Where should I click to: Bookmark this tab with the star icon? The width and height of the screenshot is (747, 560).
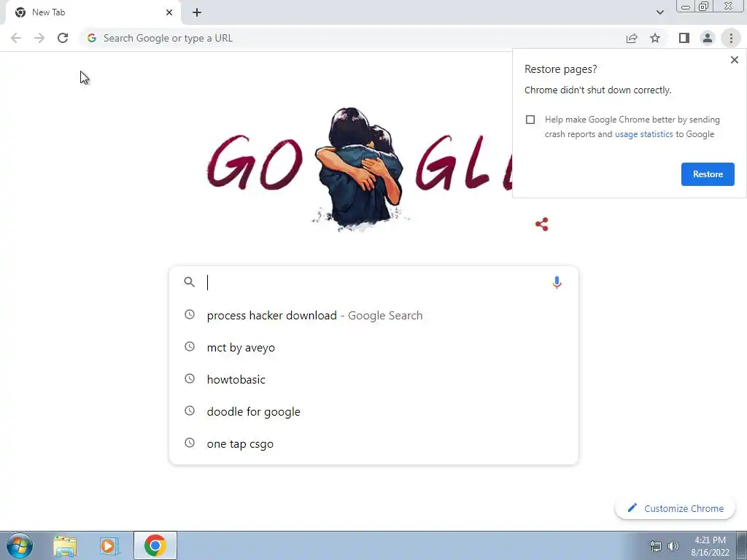[x=655, y=38]
